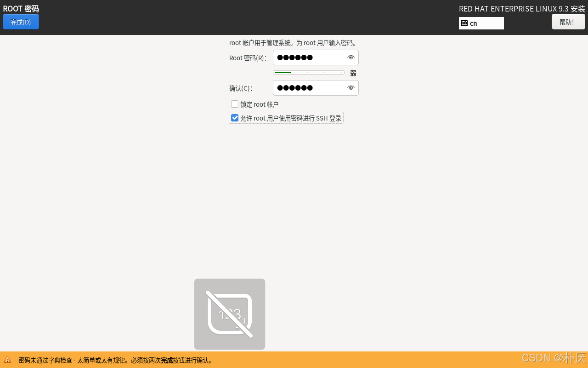Focus the Root 密码 password field

[316, 57]
